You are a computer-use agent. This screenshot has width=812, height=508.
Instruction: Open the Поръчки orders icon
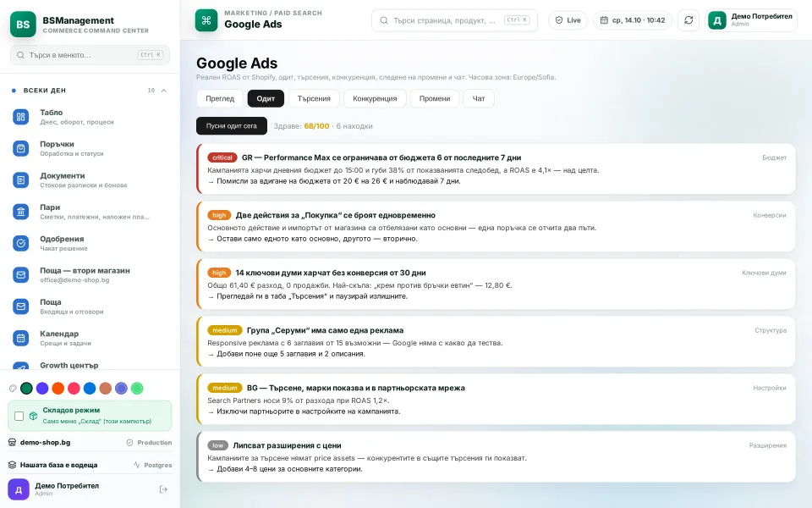[20, 149]
